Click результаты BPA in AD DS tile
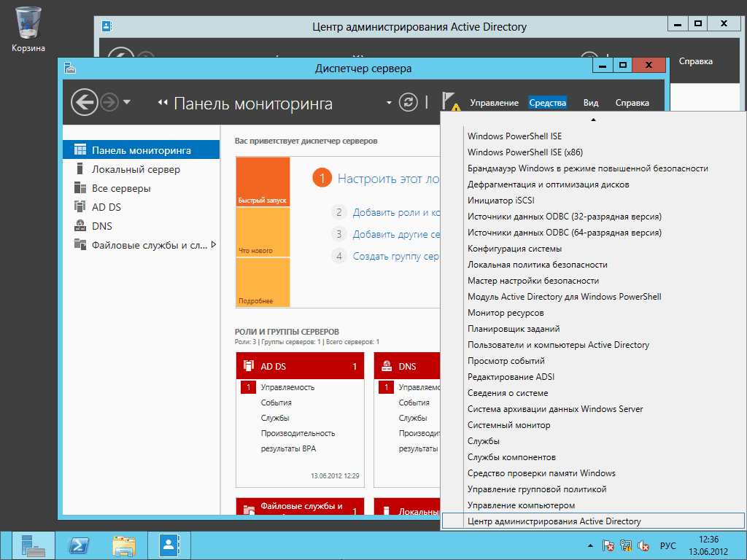This screenshot has height=560, width=747. [x=288, y=448]
